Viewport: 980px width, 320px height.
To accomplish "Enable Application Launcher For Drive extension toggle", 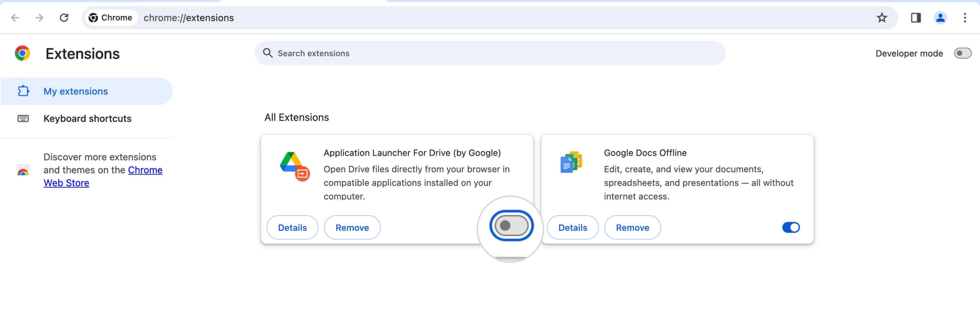I will click(x=511, y=226).
